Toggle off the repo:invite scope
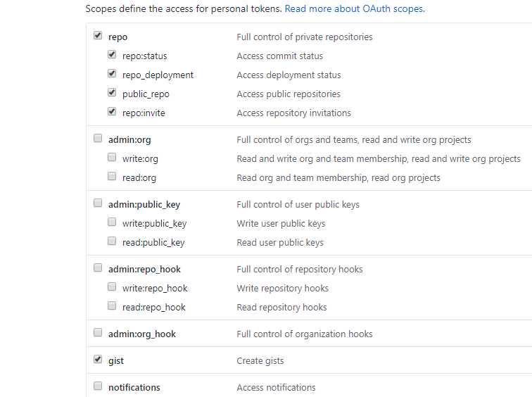Screen dimensions: 532x397 (x=112, y=111)
